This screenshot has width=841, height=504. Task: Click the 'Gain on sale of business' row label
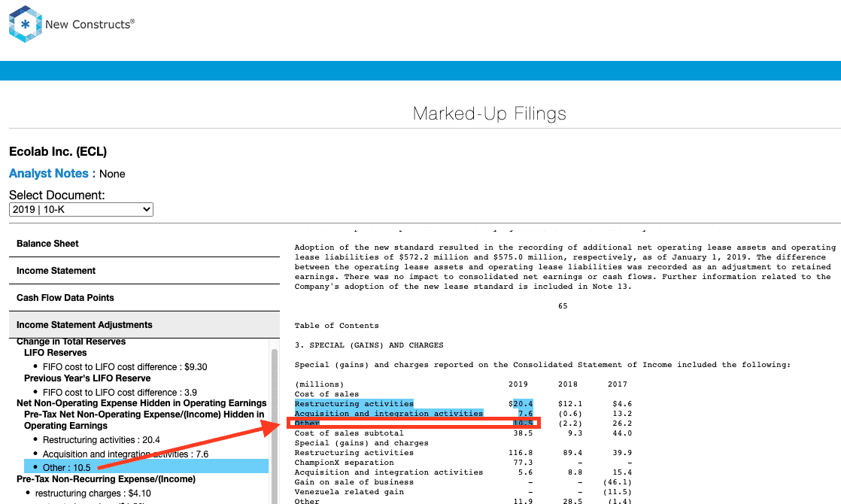(354, 482)
